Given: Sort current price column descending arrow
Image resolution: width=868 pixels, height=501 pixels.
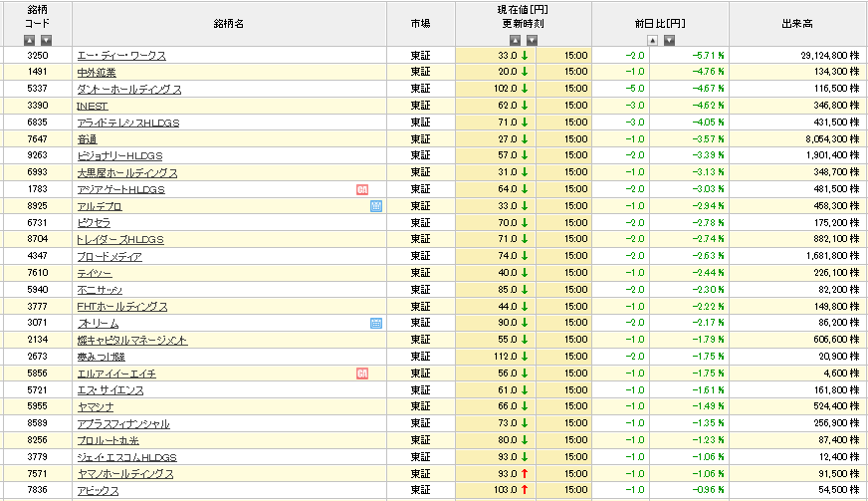Looking at the screenshot, I should click(x=532, y=40).
